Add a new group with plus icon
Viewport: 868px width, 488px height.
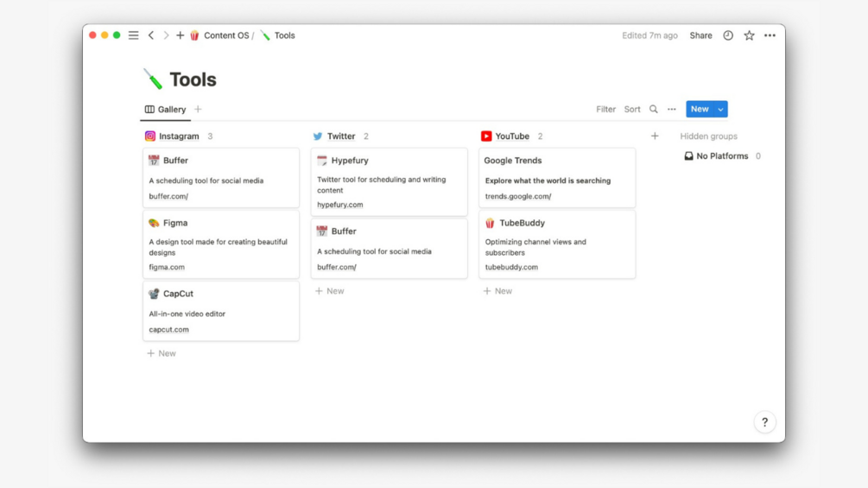point(655,136)
